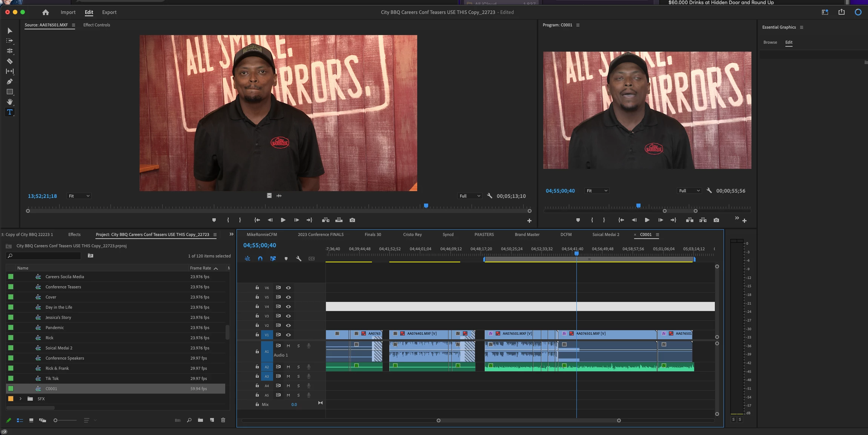Show overflow panel tabs chevron in Project panel
868x435 pixels.
click(232, 234)
